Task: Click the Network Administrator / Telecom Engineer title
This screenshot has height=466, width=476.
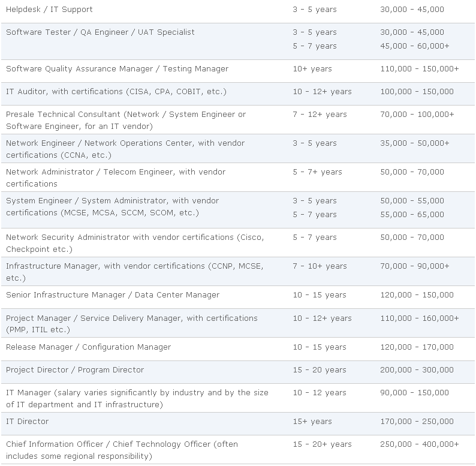Action: 116,178
